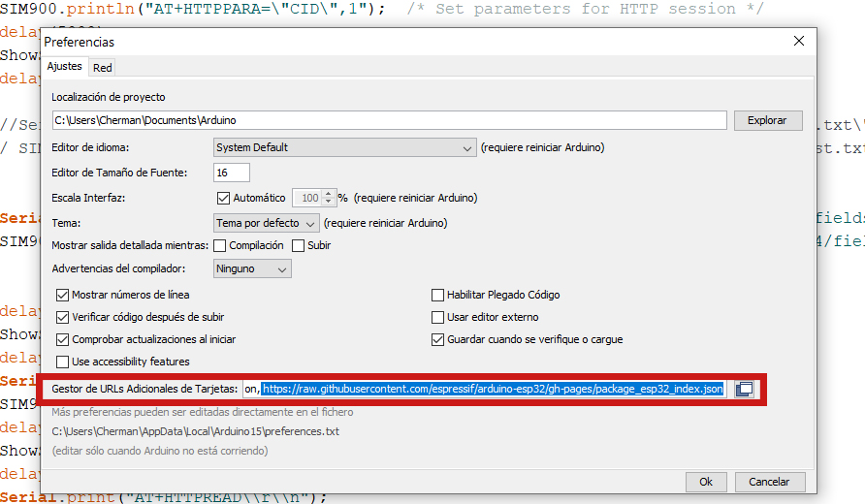
Task: Click the additional board URLs text field
Action: (x=483, y=389)
